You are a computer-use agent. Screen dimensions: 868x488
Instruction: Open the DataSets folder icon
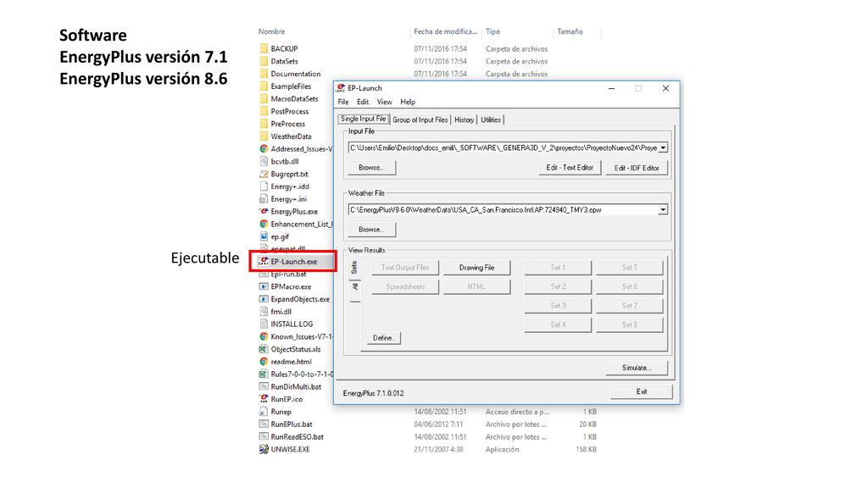tap(264, 61)
